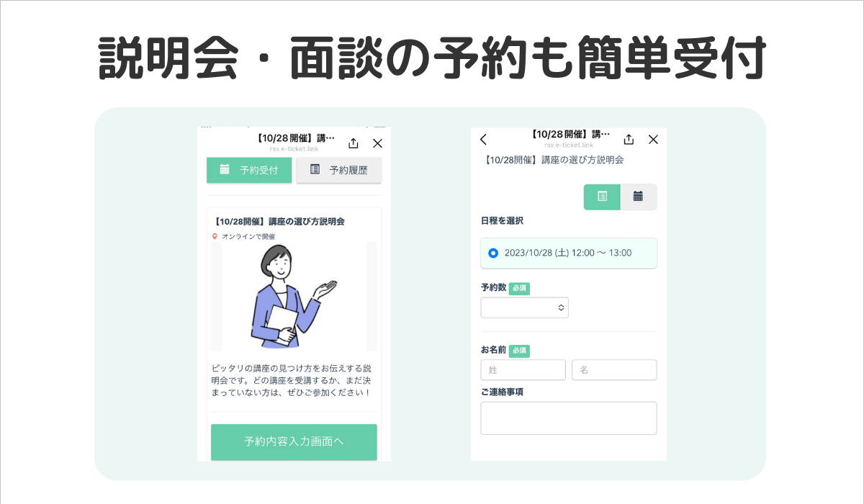
Task: Close the right phone browser with X
Action: click(653, 139)
